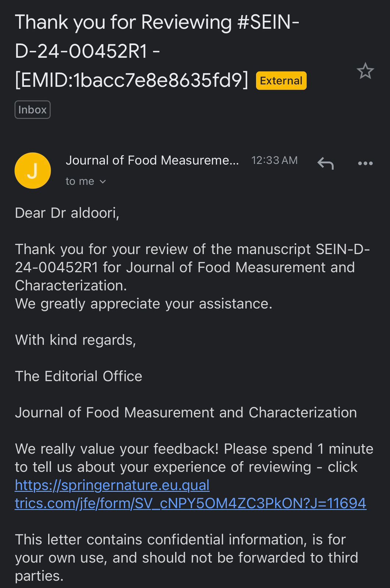Open the three-dot more options menu
The height and width of the screenshot is (588, 390).
point(365,163)
